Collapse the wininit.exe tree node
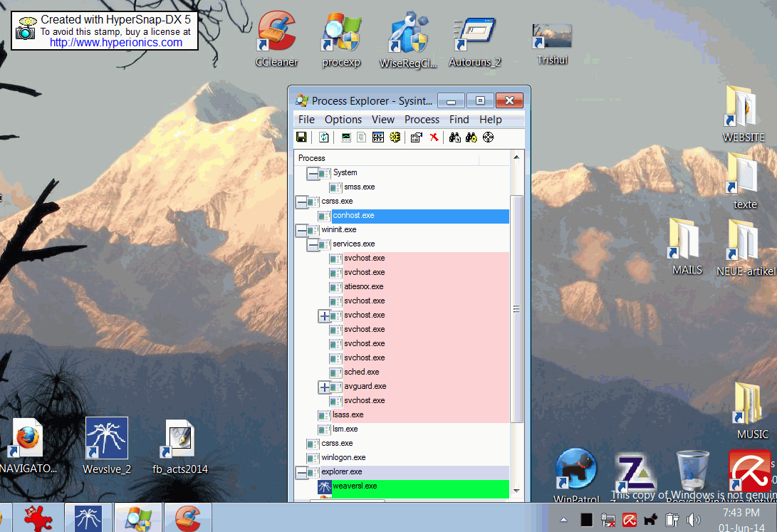Screen dimensions: 777x532 click(x=301, y=230)
